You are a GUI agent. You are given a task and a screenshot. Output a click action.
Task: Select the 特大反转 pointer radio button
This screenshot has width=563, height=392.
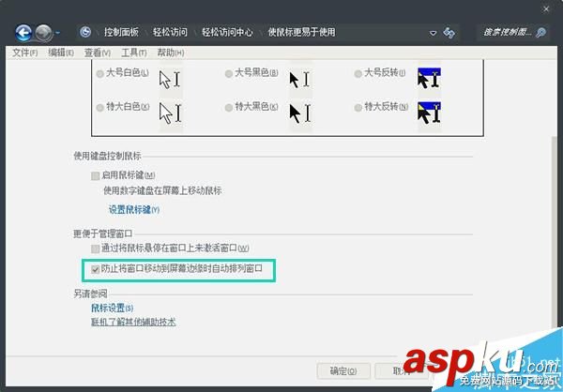pos(358,108)
